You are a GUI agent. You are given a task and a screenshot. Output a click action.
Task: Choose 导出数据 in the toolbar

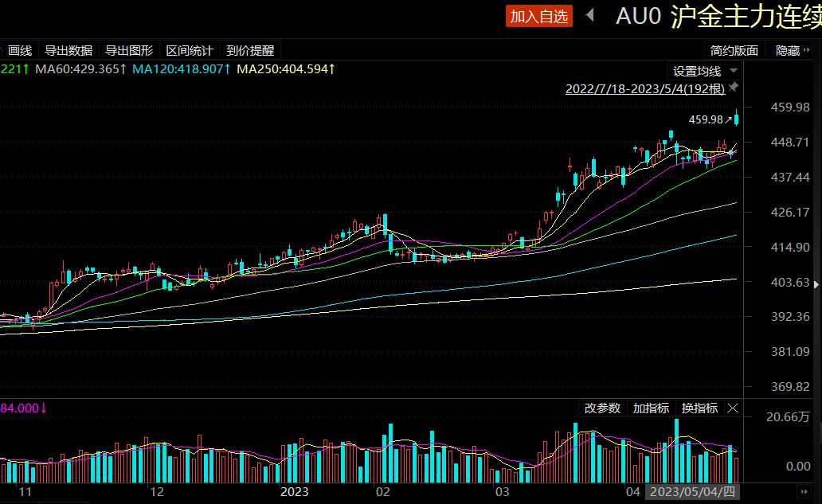click(x=68, y=51)
